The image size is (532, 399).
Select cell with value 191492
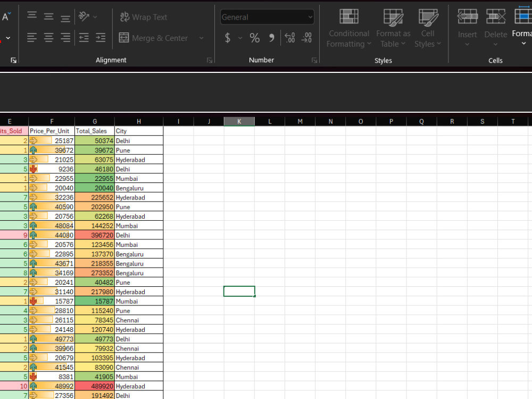point(95,395)
